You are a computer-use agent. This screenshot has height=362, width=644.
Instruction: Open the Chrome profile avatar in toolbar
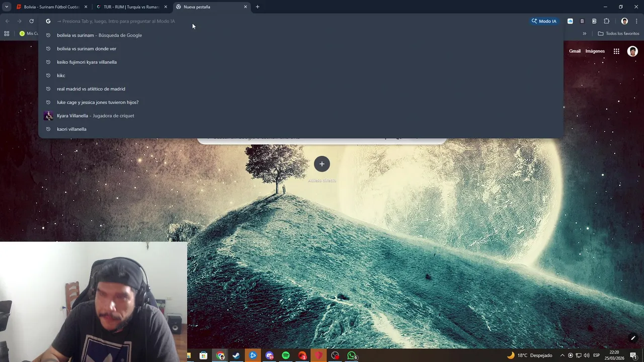point(624,21)
